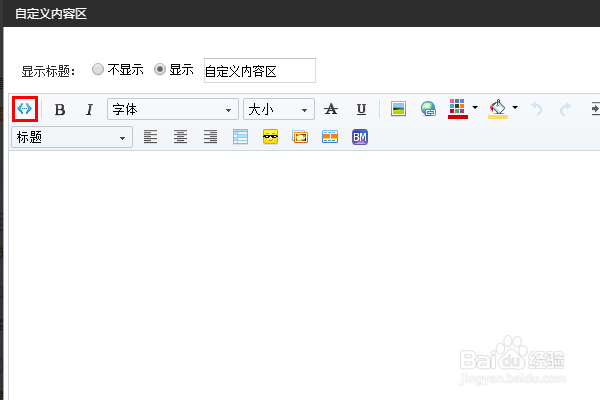Open the 标题 heading style dropdown
This screenshot has height=400, width=600.
coord(72,137)
